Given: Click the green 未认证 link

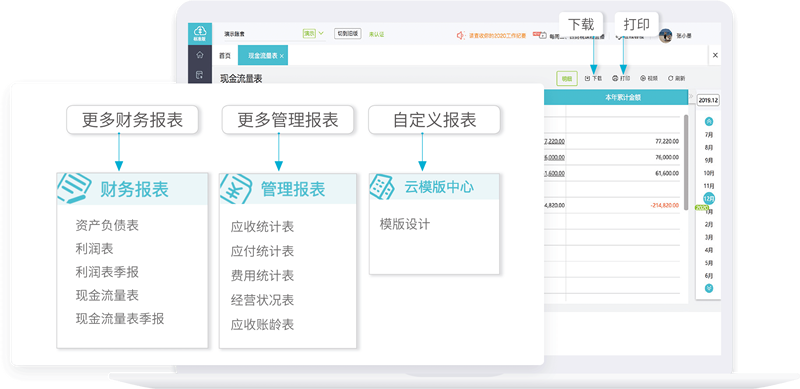Looking at the screenshot, I should [377, 34].
